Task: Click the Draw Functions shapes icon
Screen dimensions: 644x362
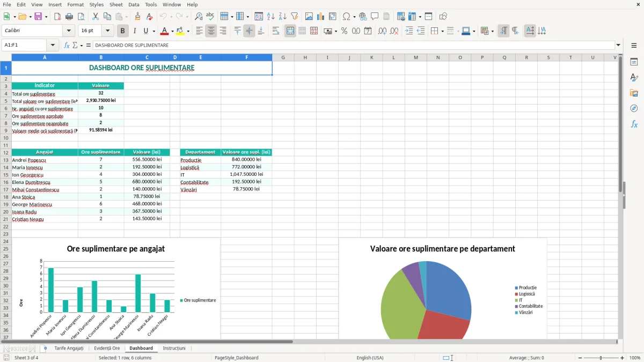Action: pyautogui.click(x=443, y=17)
